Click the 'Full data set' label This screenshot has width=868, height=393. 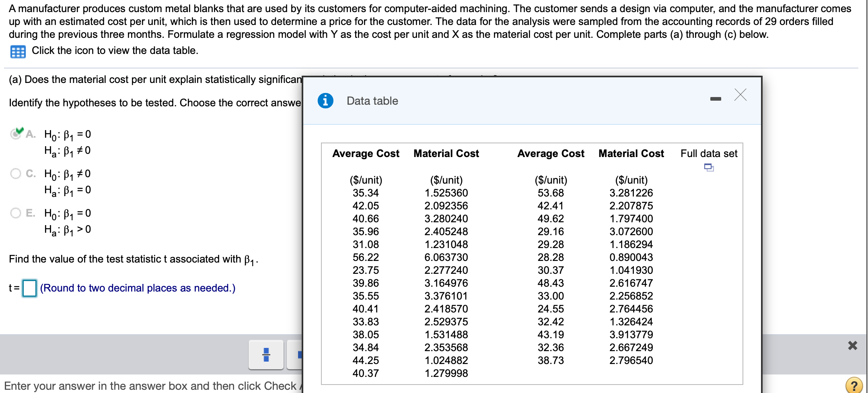709,153
